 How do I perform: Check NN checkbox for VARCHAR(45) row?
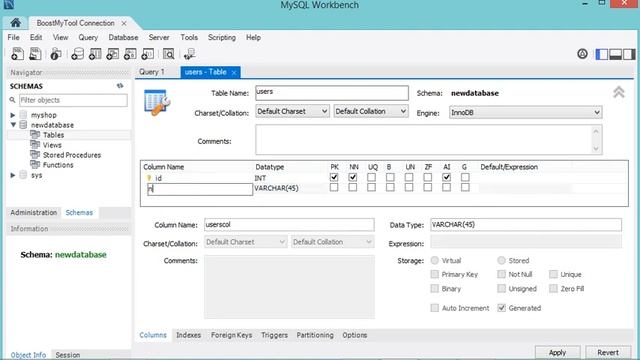tap(353, 187)
